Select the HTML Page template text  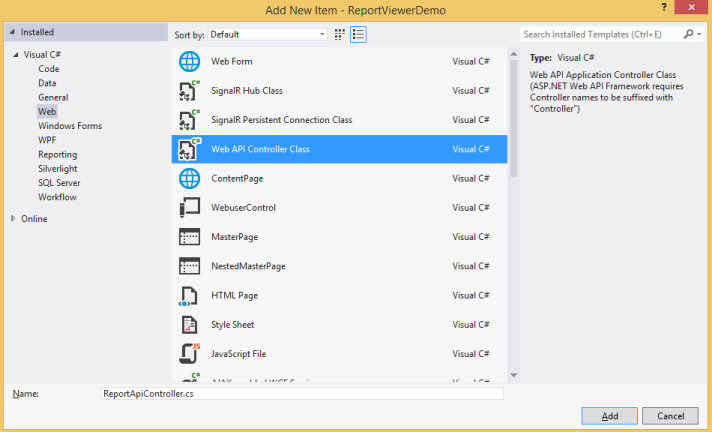[234, 296]
